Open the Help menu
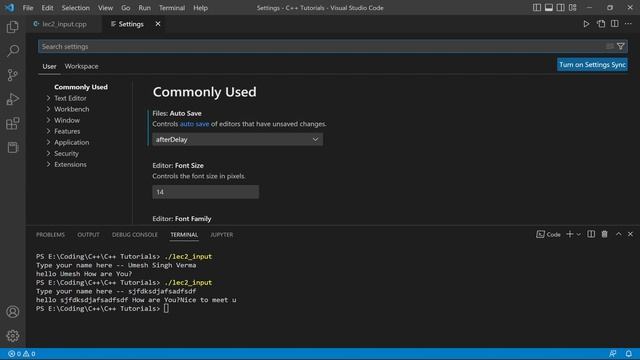640x360 pixels. (200, 8)
